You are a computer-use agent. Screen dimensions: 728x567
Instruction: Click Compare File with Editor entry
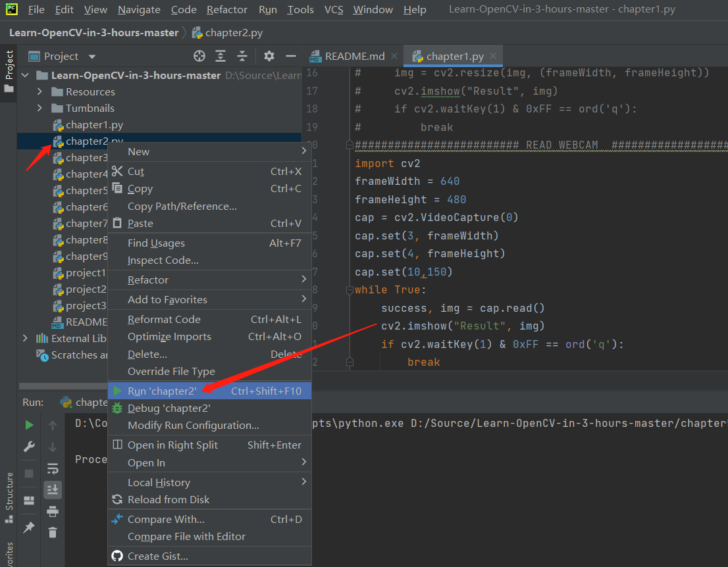[209, 537]
